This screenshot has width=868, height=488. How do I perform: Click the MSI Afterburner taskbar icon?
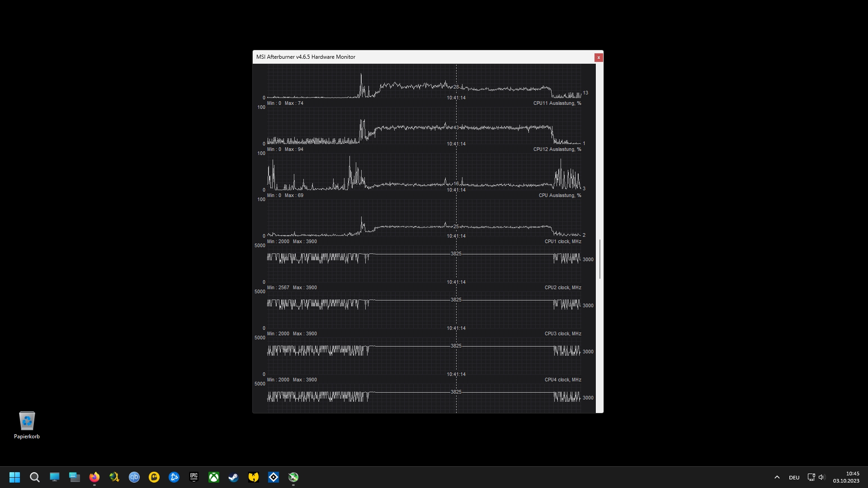(293, 477)
